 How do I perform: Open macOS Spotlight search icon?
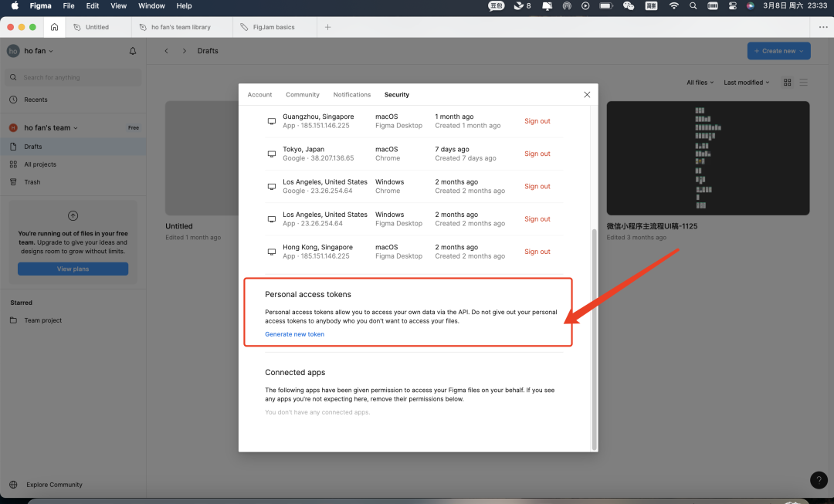coord(692,5)
